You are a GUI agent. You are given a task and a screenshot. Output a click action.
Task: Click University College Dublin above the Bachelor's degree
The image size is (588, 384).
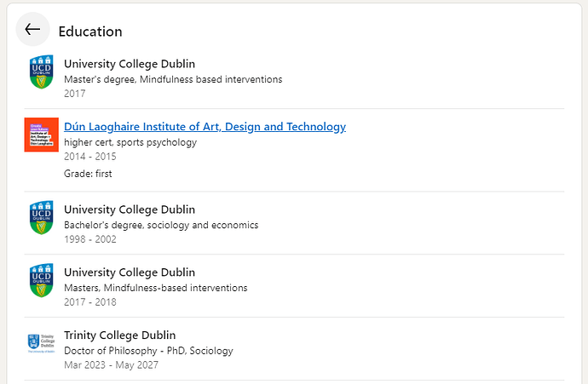click(x=130, y=209)
